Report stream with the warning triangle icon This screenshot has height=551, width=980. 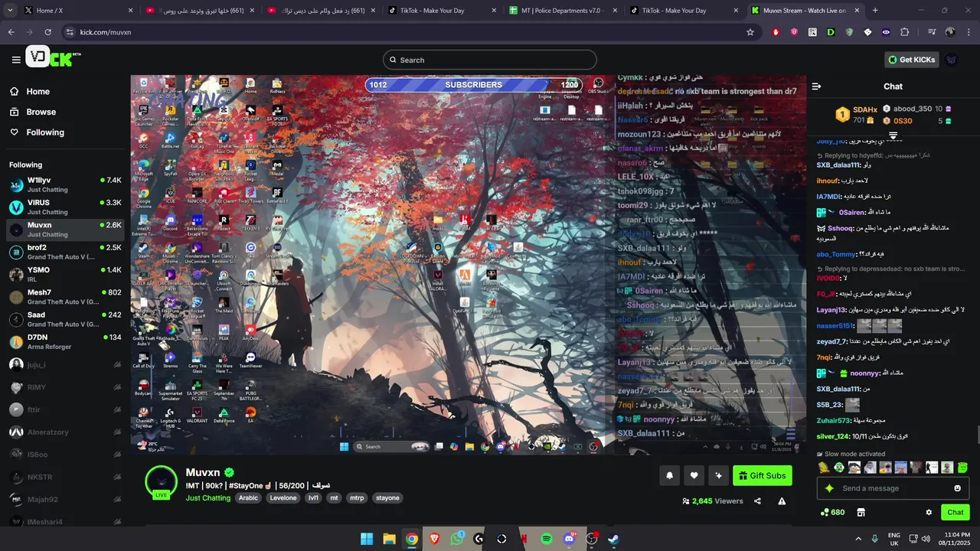click(x=782, y=501)
